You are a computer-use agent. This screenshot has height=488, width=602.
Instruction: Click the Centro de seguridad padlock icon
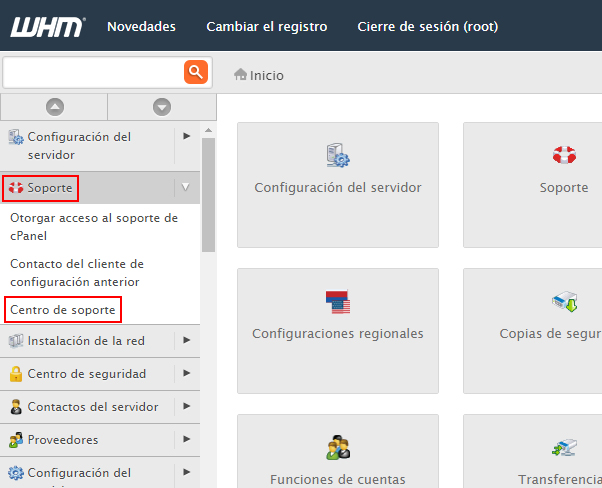point(16,374)
